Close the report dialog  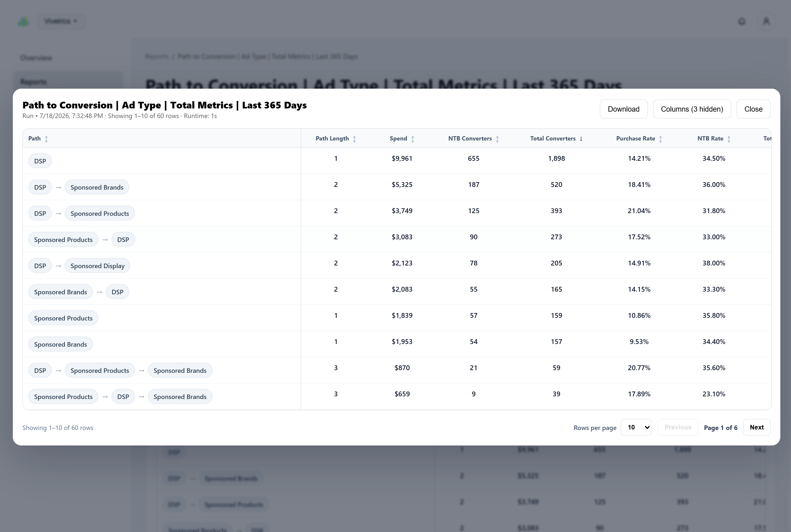753,109
